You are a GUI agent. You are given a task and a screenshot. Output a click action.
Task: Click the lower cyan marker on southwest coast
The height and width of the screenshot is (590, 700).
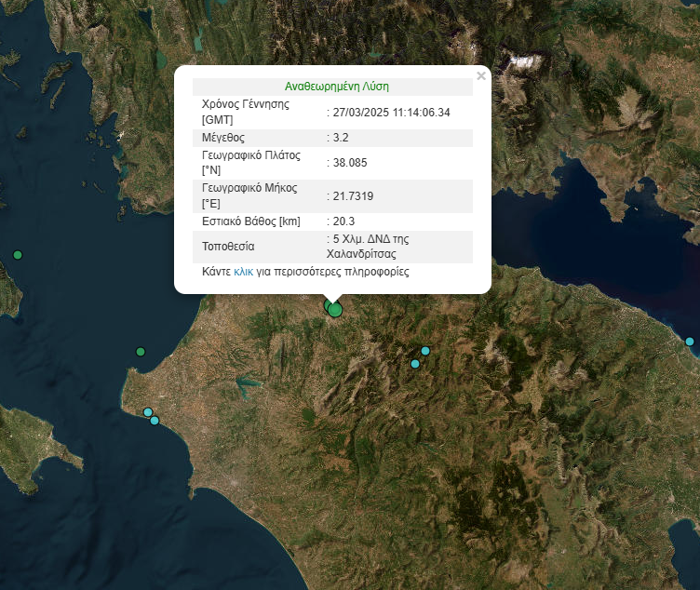click(155, 421)
